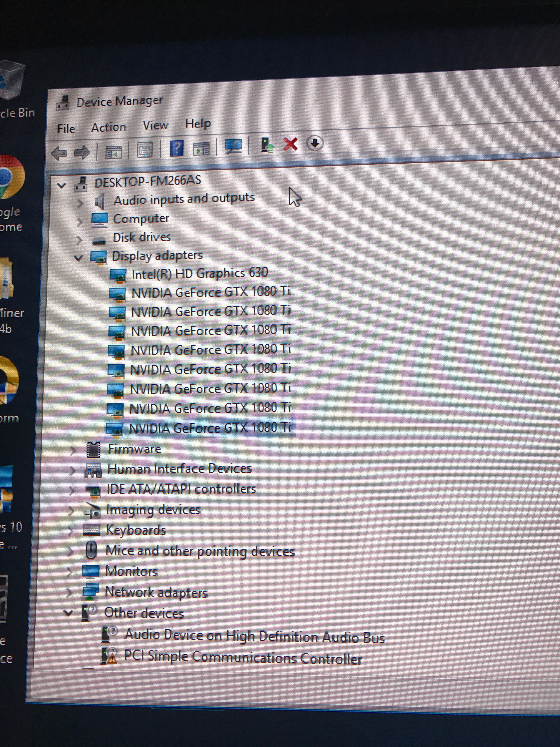This screenshot has width=560, height=747.
Task: Expand Human Interface Devices
Action: tap(72, 471)
